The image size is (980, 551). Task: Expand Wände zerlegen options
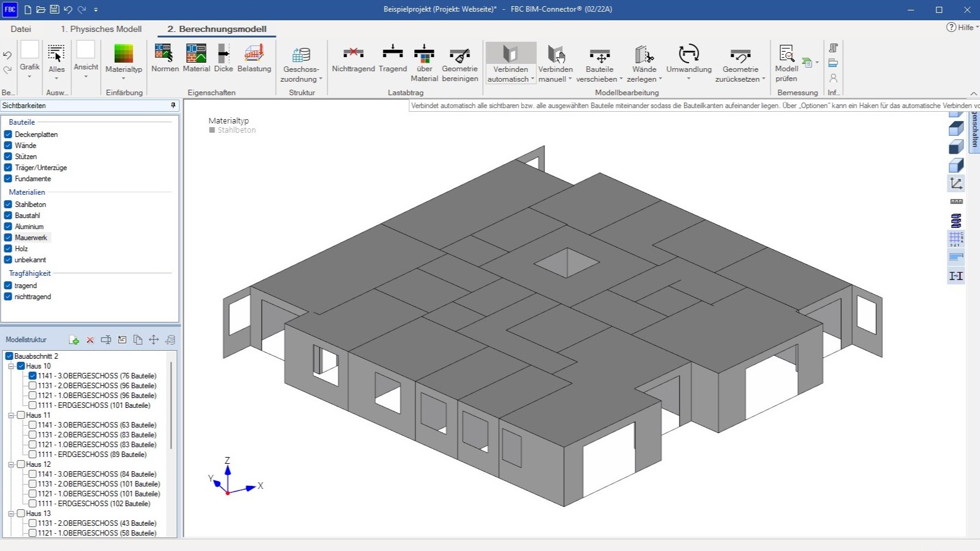click(x=660, y=79)
